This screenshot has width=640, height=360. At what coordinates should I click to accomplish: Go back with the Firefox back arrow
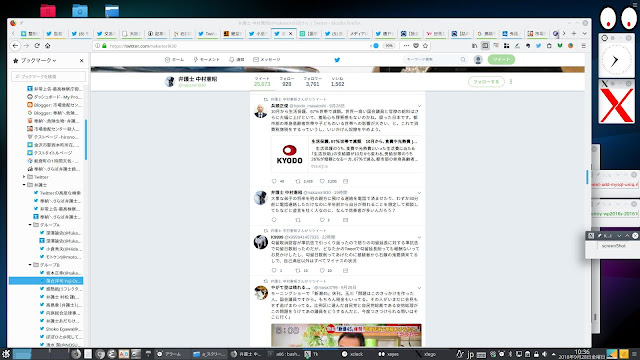tap(16, 46)
